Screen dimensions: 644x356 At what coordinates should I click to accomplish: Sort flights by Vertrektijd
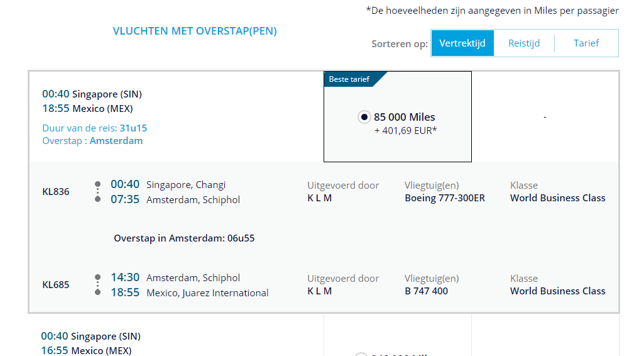coord(462,43)
